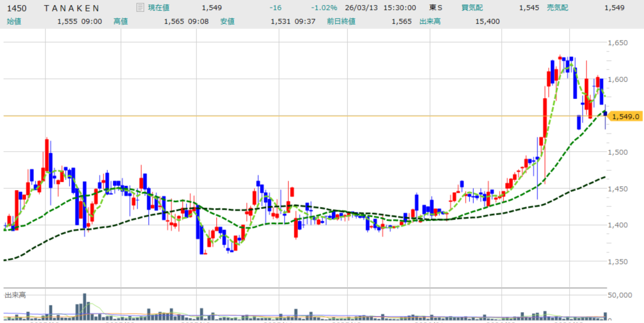Click the orange 1,549.0 current price tag
The height and width of the screenshot is (323, 644).
click(x=625, y=116)
